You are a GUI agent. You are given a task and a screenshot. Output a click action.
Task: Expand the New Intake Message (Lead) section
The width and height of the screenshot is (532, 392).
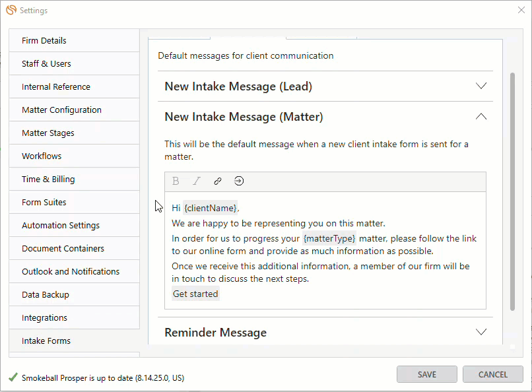click(481, 86)
